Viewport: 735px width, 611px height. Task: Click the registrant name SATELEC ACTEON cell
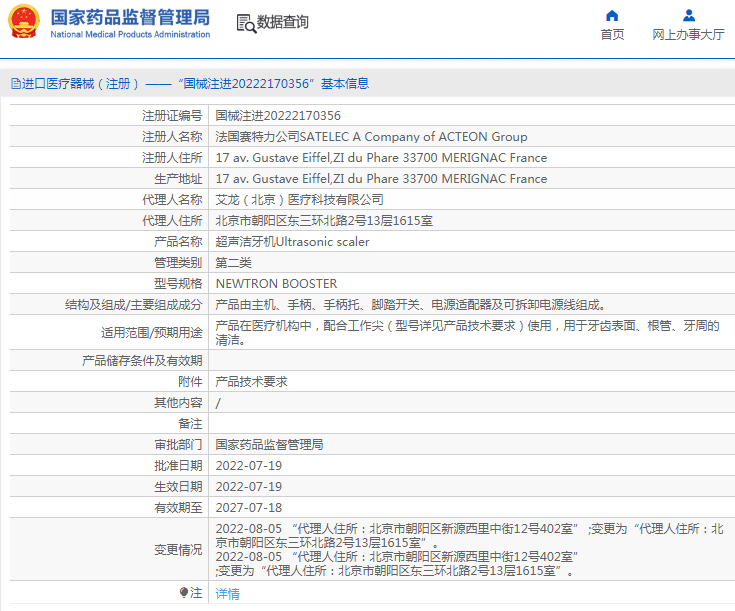coord(371,137)
